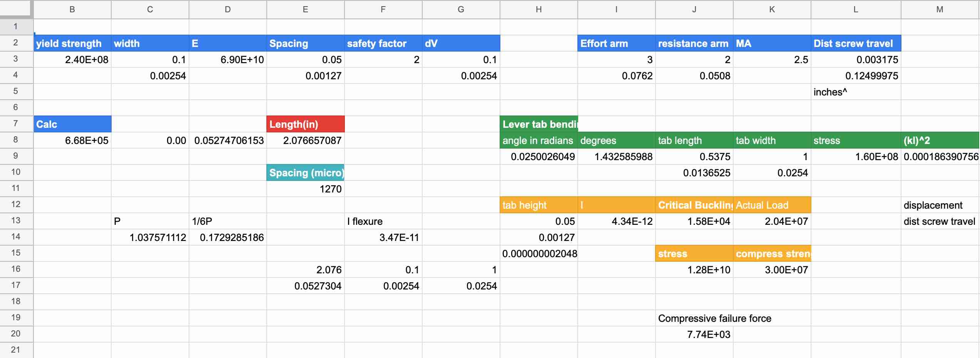The image size is (980, 358).
Task: Click the '1/6P' label cell
Action: click(228, 221)
